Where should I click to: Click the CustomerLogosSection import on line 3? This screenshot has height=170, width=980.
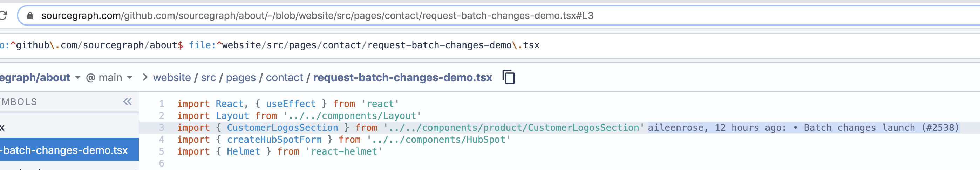(282, 127)
